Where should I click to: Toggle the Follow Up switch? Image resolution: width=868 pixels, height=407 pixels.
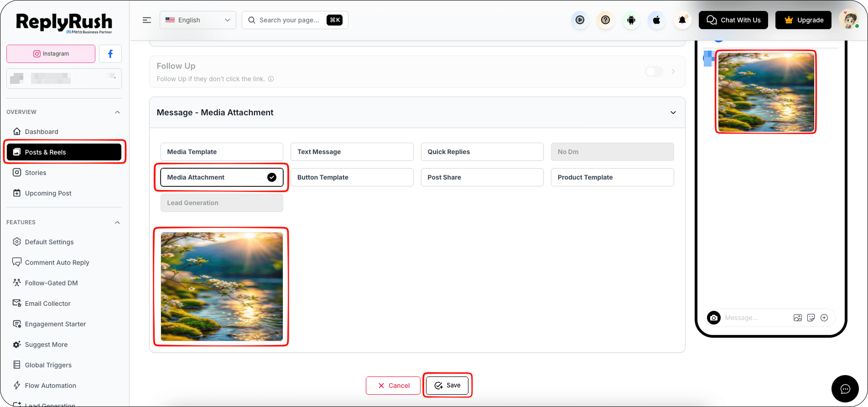click(654, 72)
